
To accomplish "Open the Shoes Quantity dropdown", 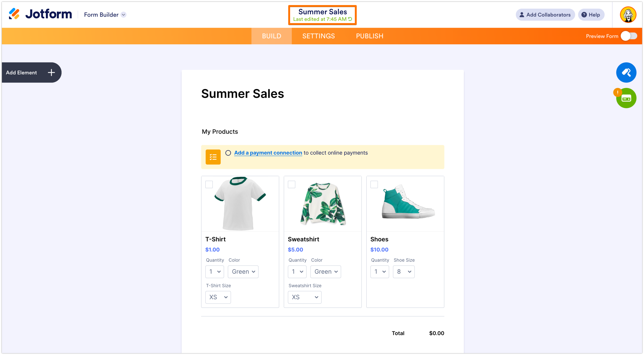I will (x=379, y=271).
